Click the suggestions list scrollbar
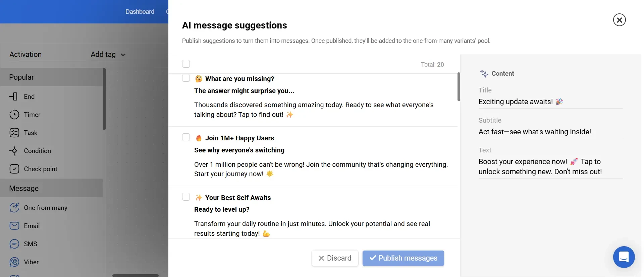 point(459,87)
